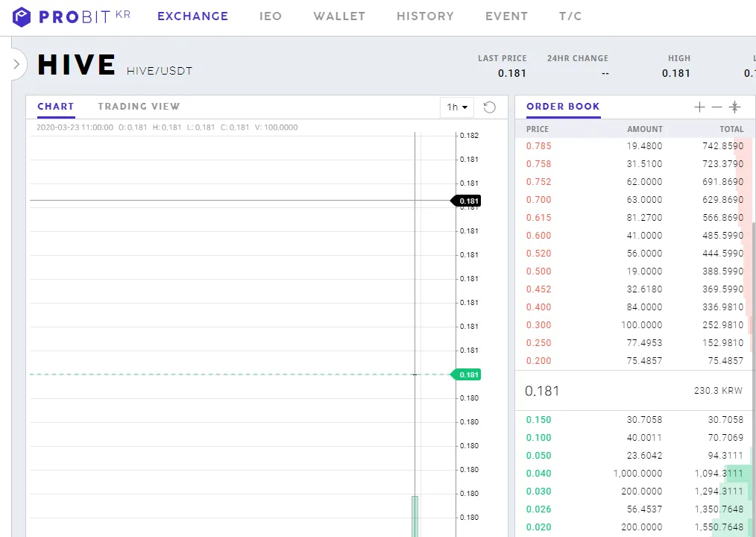Click the green 0.181 price marker
Viewport: 756px width, 537px height.
[466, 374]
